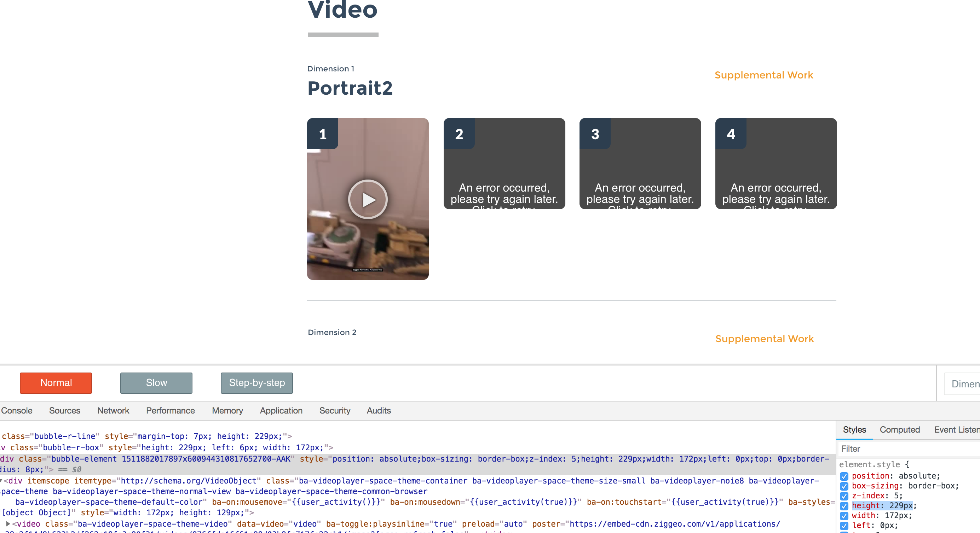Click the number 3 badge icon
Screen dimensions: 980x533
coord(595,134)
